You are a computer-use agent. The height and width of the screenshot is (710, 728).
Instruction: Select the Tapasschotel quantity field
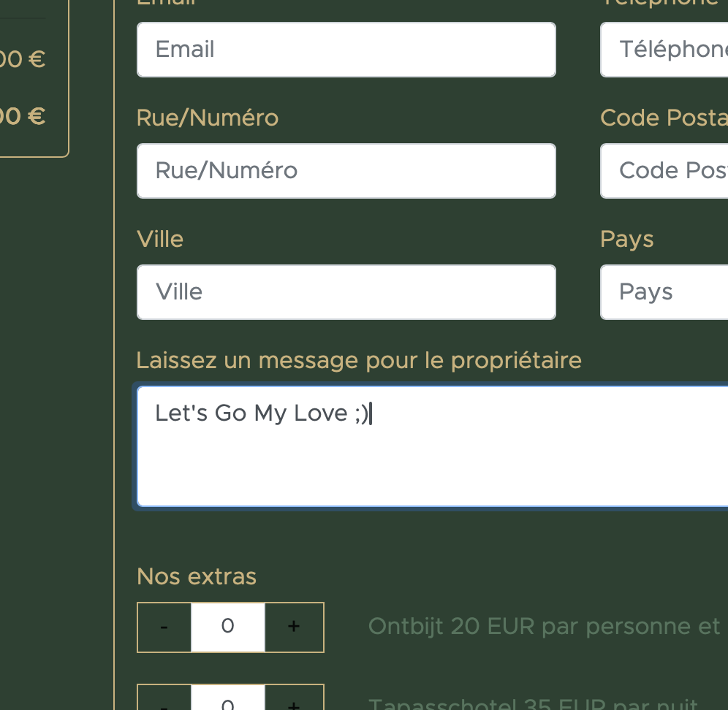click(228, 701)
